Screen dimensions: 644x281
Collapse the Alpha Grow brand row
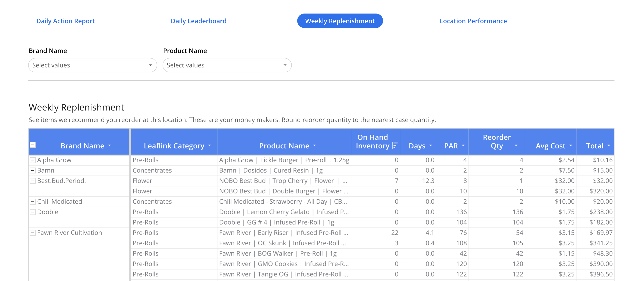click(32, 160)
